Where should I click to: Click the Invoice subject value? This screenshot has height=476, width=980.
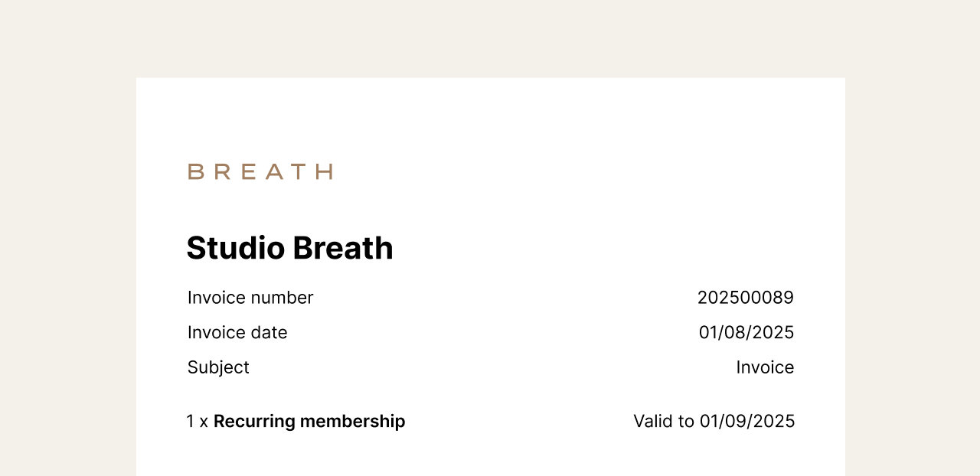pyautogui.click(x=765, y=367)
